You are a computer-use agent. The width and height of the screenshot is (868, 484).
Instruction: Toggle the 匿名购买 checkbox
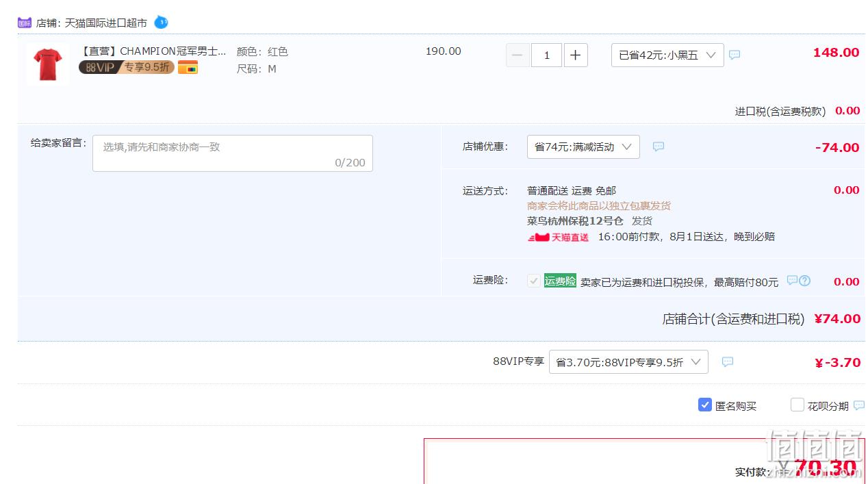click(x=705, y=405)
